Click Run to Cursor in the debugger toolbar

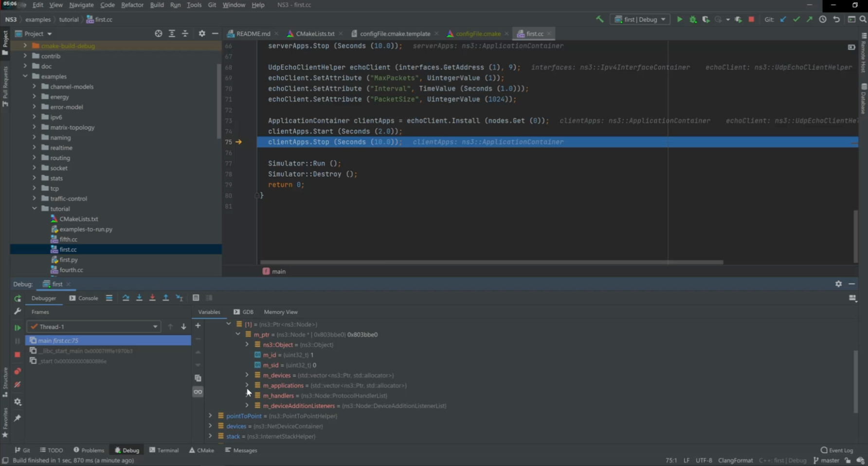179,298
